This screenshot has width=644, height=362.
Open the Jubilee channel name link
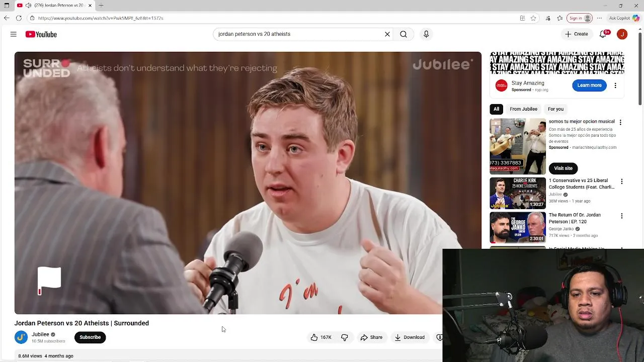(x=41, y=334)
